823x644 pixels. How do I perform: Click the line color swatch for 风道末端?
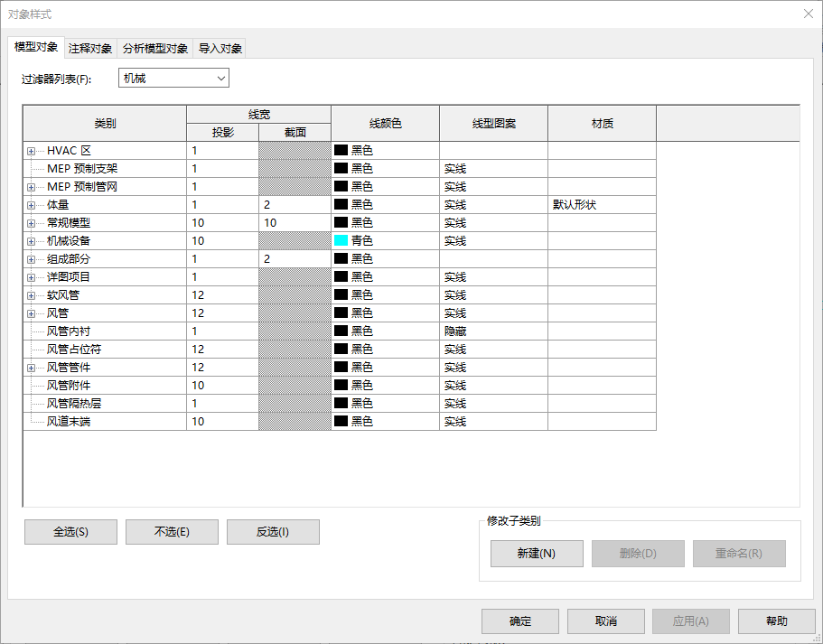[341, 421]
